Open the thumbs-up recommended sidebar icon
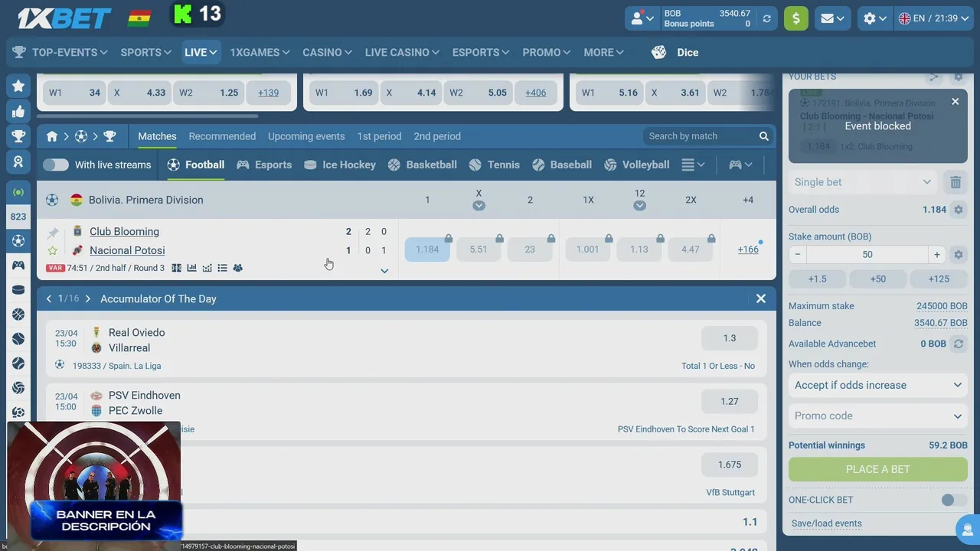This screenshot has height=551, width=980. click(18, 112)
